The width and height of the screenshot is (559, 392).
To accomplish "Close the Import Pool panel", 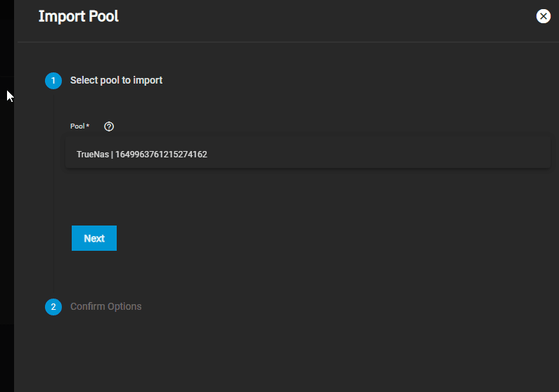I will click(x=543, y=16).
